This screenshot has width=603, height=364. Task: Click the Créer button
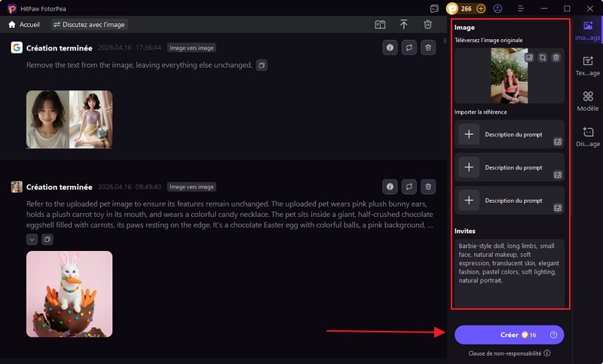(x=509, y=335)
